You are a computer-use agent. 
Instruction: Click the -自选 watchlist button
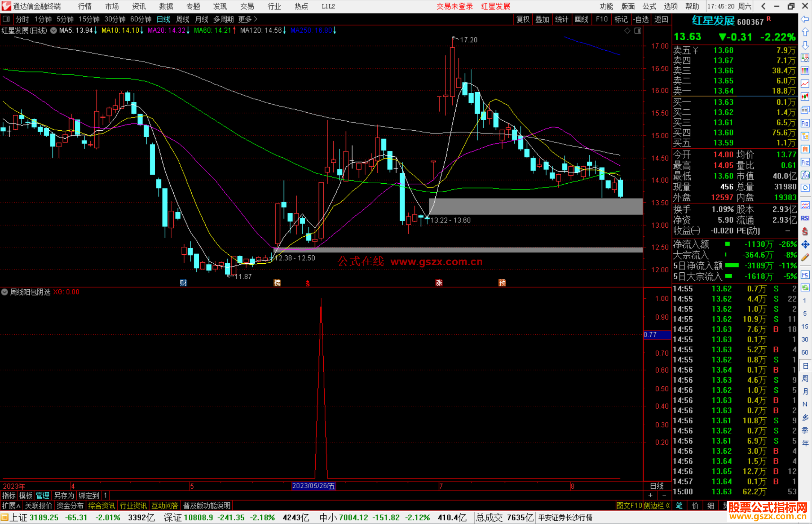pos(641,19)
